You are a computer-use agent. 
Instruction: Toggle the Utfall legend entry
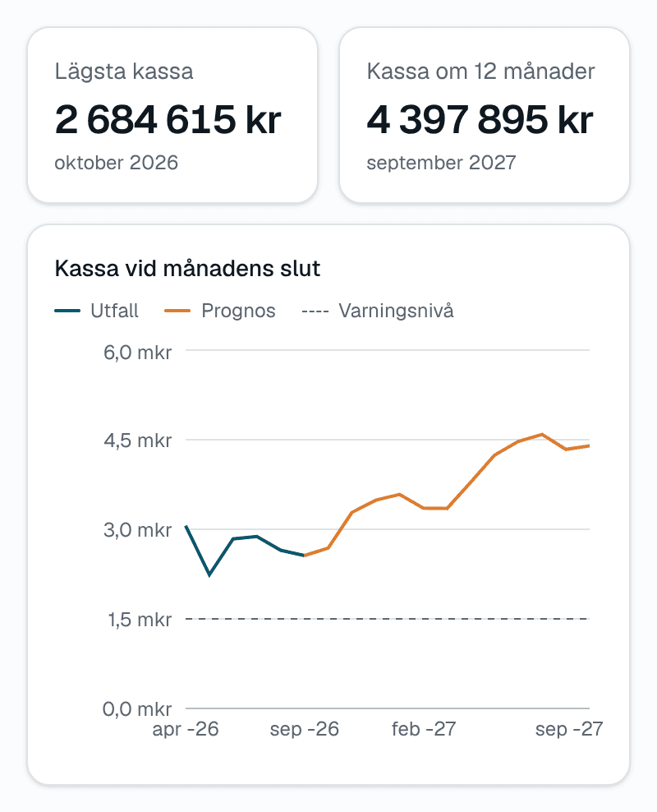pos(97,311)
